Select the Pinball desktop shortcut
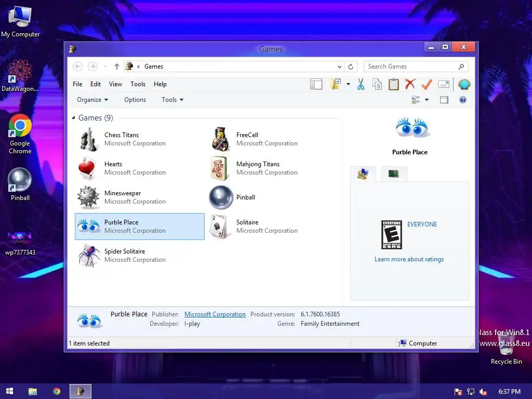The height and width of the screenshot is (399, 532). (x=20, y=184)
